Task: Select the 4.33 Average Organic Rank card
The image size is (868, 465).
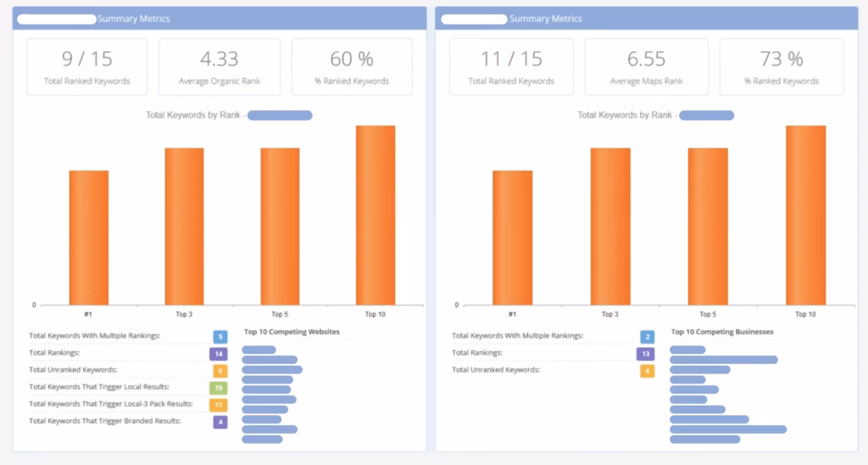Action: (x=219, y=66)
